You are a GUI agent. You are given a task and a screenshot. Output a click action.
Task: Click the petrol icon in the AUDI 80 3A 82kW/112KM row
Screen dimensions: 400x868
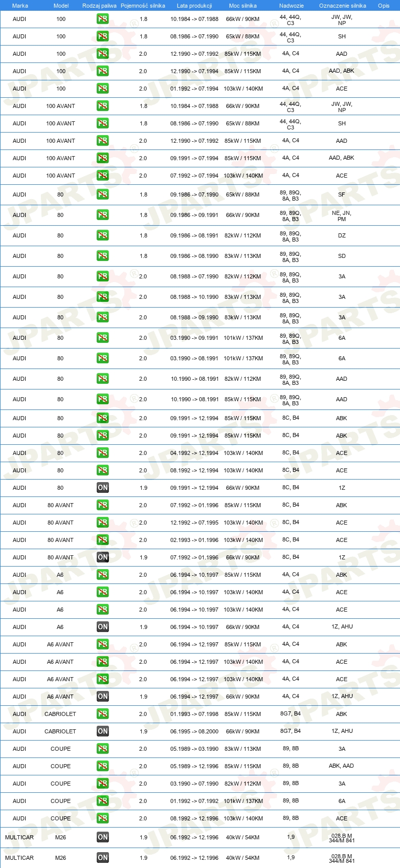103,276
